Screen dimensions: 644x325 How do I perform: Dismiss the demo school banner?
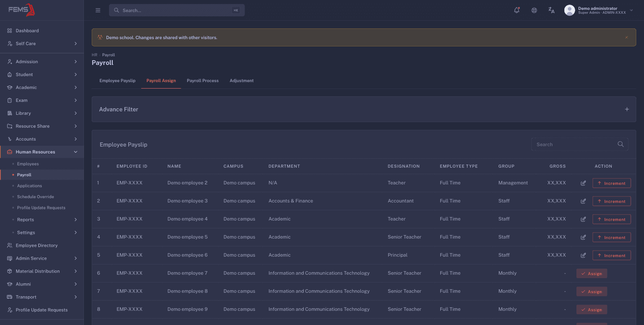point(627,37)
